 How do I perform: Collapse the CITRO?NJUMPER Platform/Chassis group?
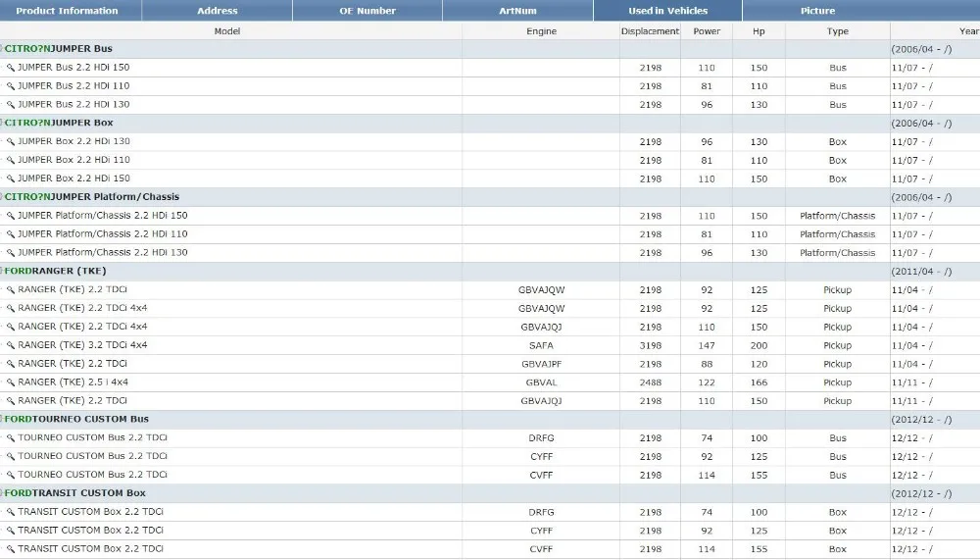[2, 197]
